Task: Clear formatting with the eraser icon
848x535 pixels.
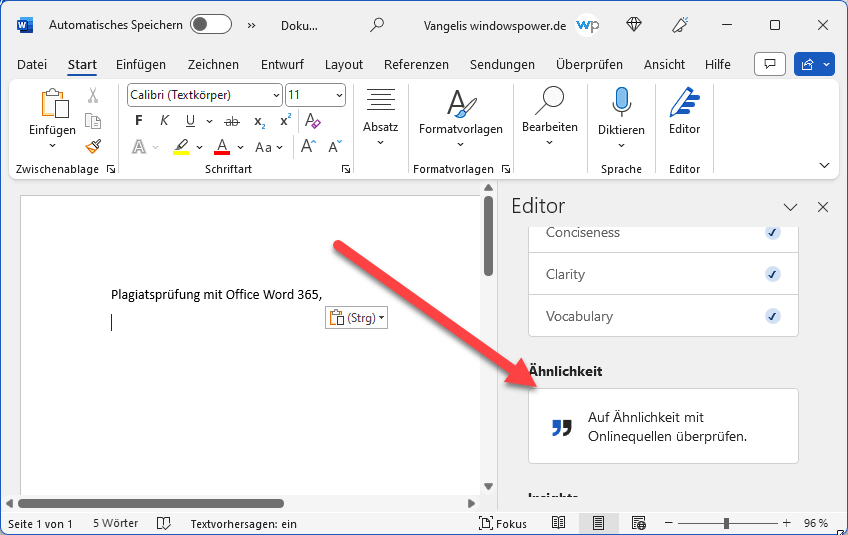Action: 312,121
